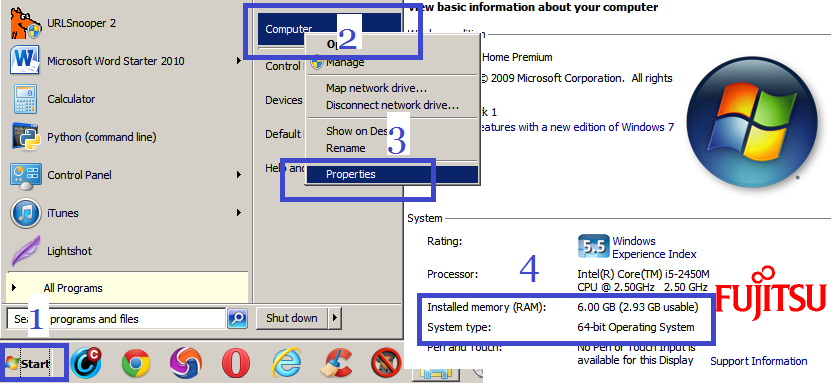Open Opera browser from the taskbar
Screen dimensions: 836x386
pos(236,364)
